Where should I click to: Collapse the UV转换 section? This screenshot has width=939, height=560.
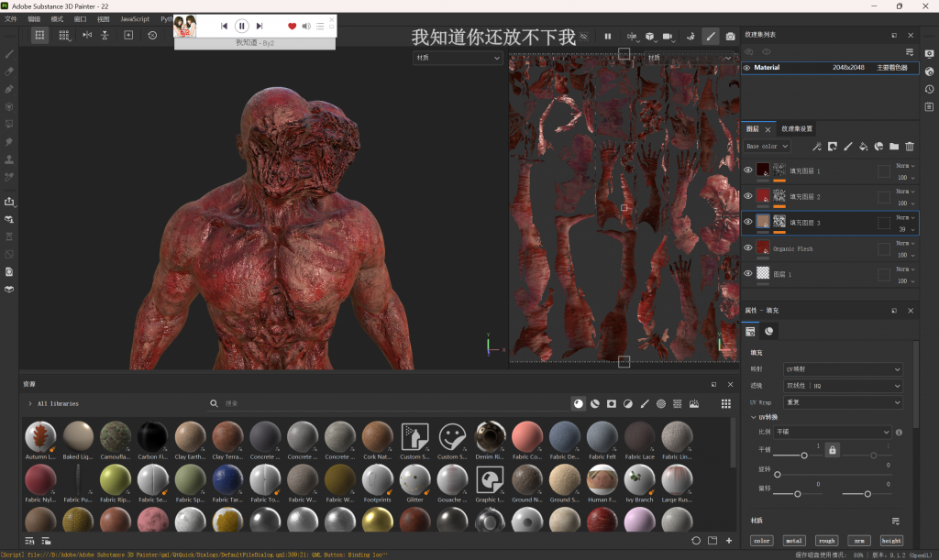(754, 417)
